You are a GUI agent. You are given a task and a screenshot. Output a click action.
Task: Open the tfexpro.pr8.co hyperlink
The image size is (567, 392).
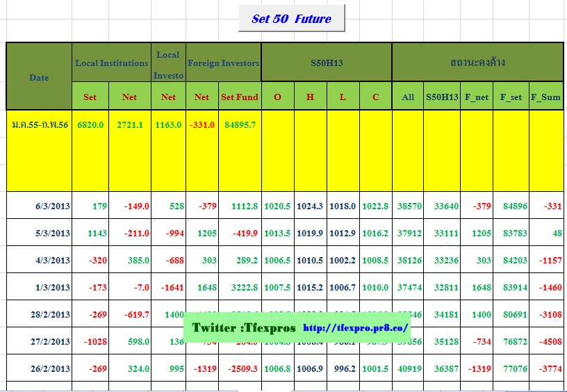(x=356, y=327)
